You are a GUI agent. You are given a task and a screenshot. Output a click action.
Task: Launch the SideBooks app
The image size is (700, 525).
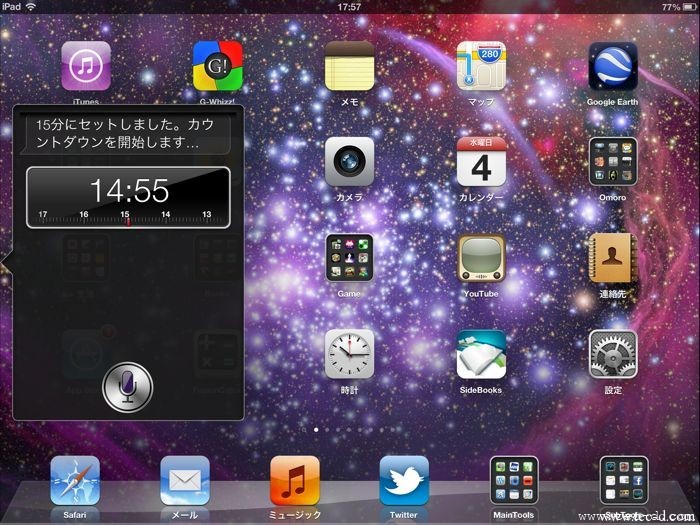481,354
